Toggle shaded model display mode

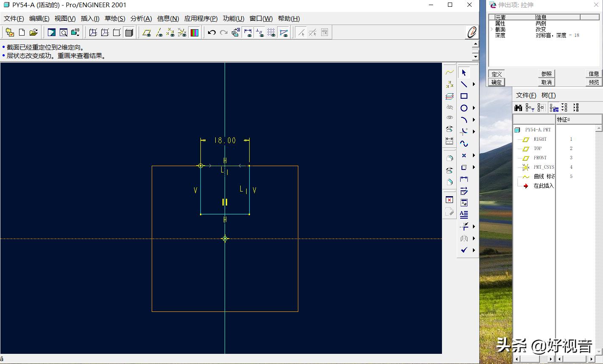coord(129,33)
